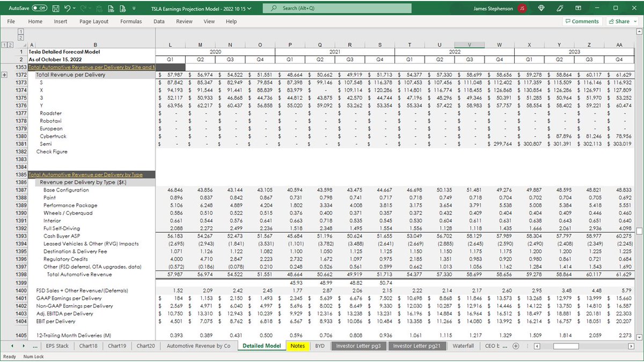The width and height of the screenshot is (644, 362).
Task: Open the Investor Letter pg21 sheet
Action: tap(416, 346)
